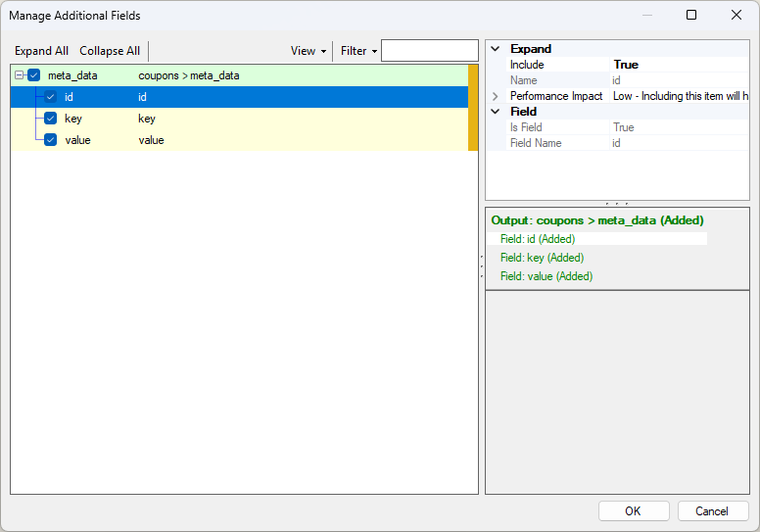Viewport: 760px width, 532px height.
Task: Select the id tree row
Action: pos(239,97)
